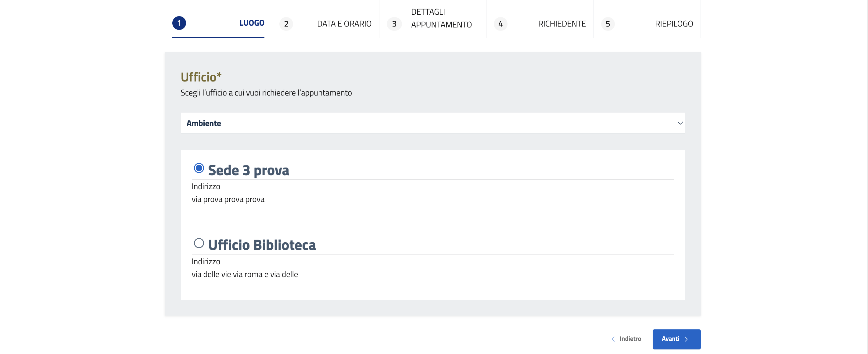Screen dimensions: 868x354
Task: Click the step 1 circle icon
Action: [x=179, y=23]
